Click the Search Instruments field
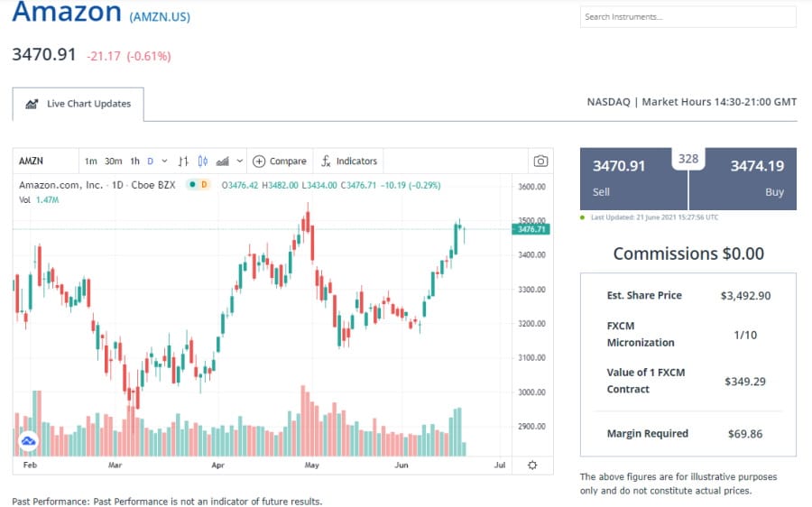Screen dimensions: 812x507 (x=687, y=17)
